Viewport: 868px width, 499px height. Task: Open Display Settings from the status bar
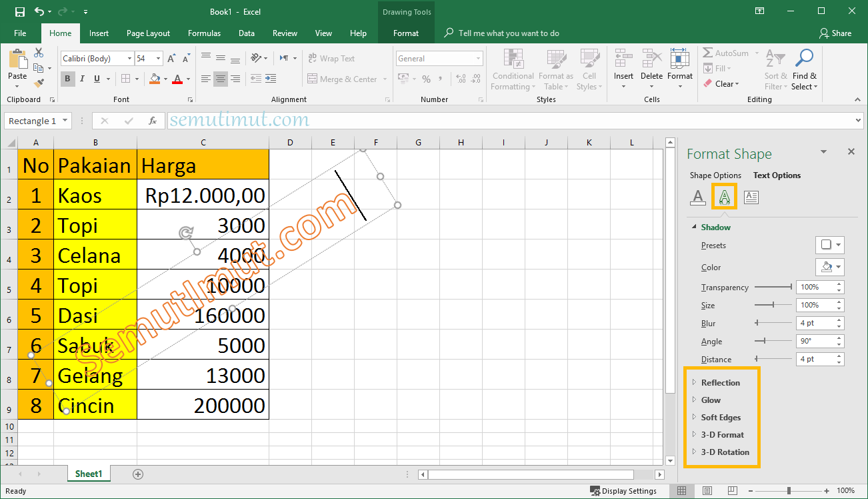[623, 490]
